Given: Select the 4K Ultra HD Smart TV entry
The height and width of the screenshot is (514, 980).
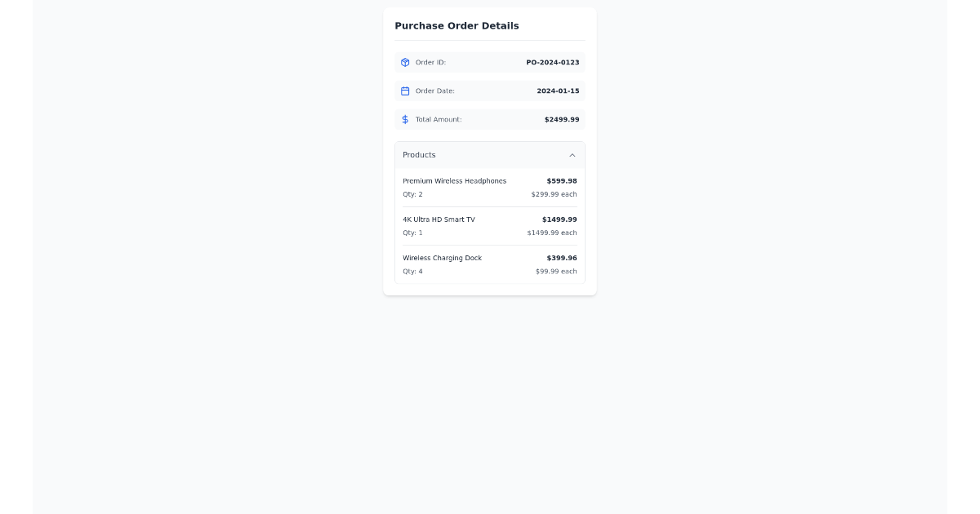Looking at the screenshot, I should click(x=490, y=225).
